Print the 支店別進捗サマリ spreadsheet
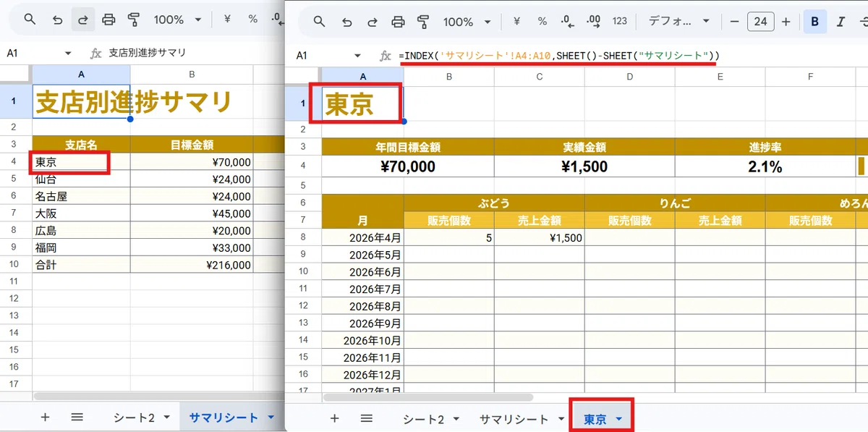This screenshot has height=432, width=868. [x=109, y=20]
